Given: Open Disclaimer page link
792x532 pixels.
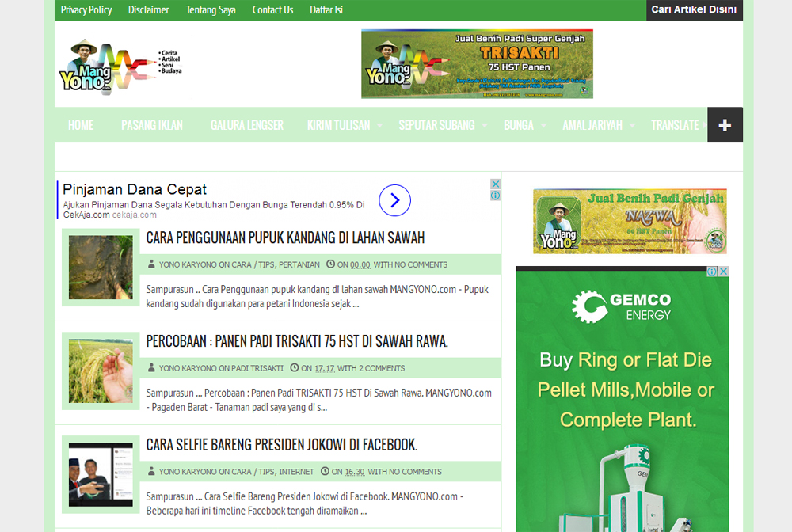Looking at the screenshot, I should point(149,10).
